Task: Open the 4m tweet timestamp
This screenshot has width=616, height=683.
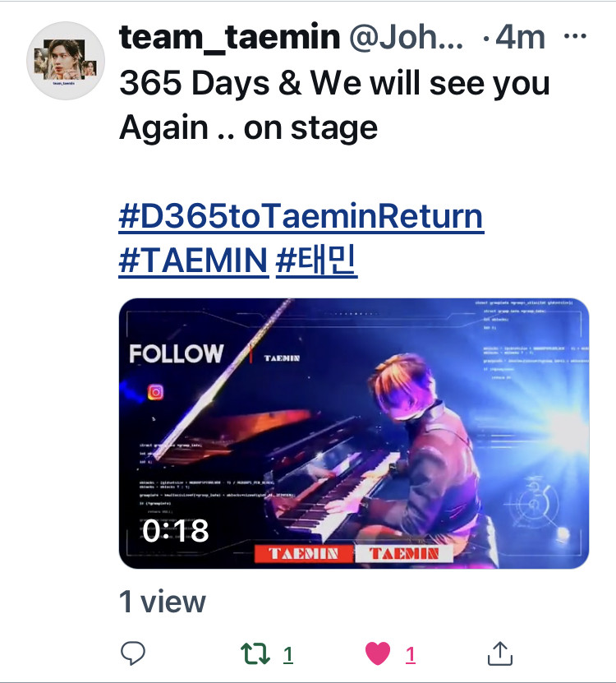Action: (520, 38)
